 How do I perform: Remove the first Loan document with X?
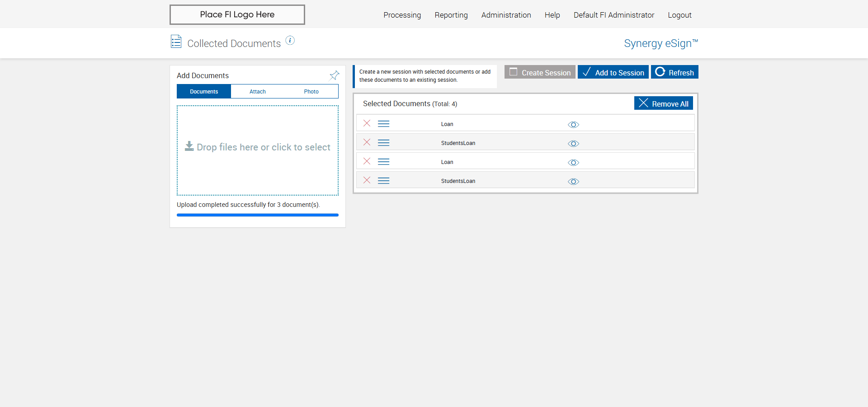click(367, 123)
